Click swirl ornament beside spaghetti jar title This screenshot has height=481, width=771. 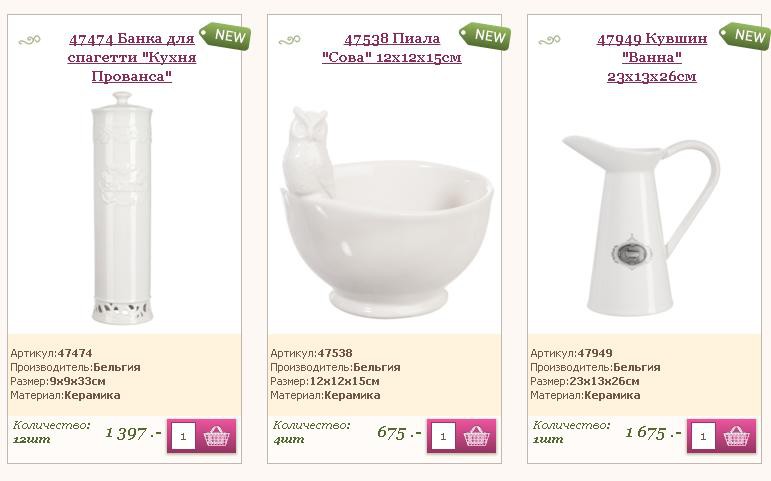tap(30, 40)
